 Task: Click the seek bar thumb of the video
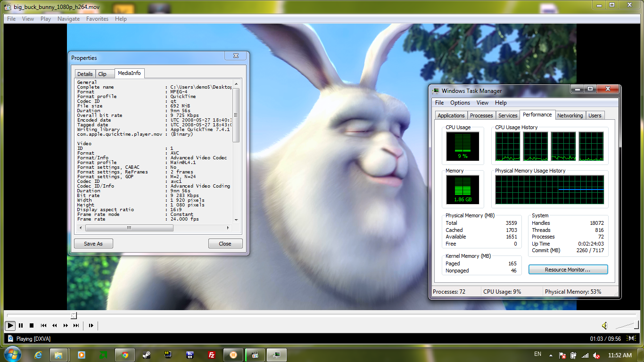(74, 315)
